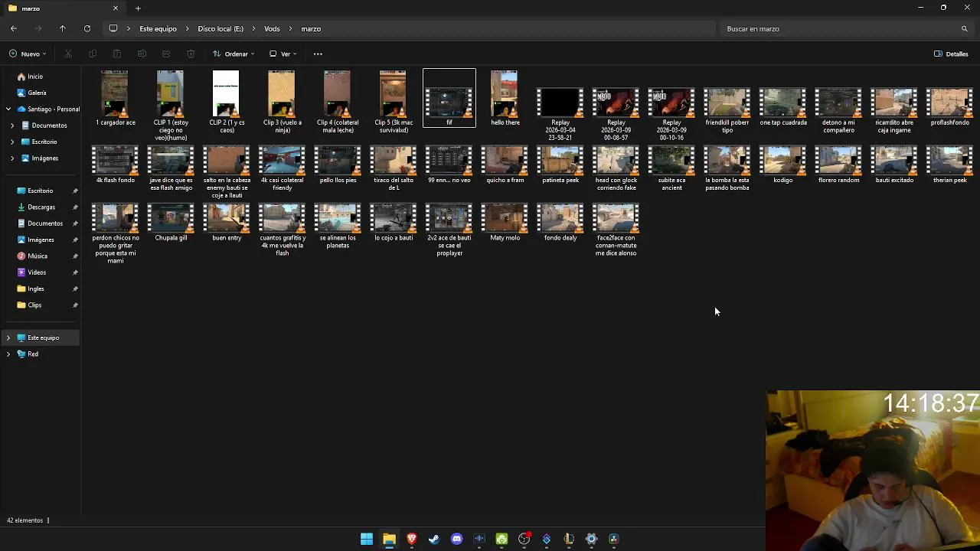The width and height of the screenshot is (980, 551).
Task: Select the 'Chupala gill' video
Action: coord(171,223)
